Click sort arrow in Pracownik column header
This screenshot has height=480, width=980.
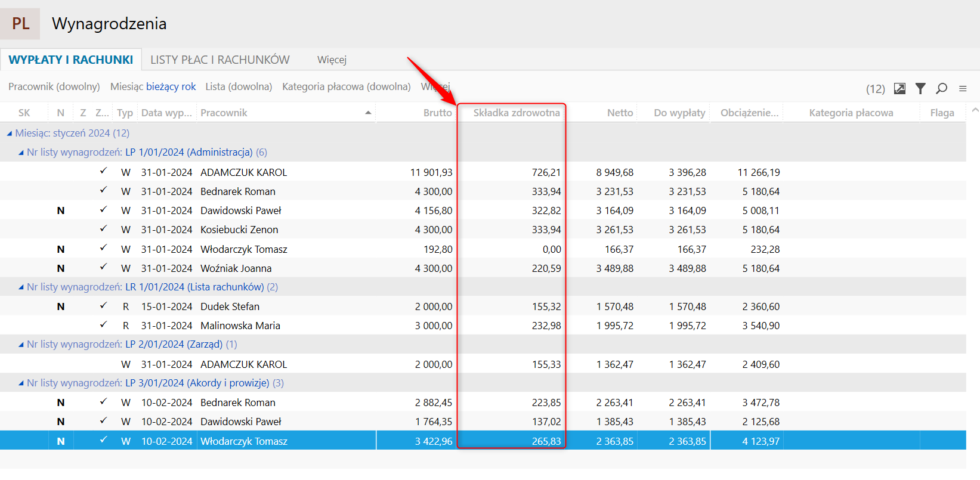tap(368, 113)
